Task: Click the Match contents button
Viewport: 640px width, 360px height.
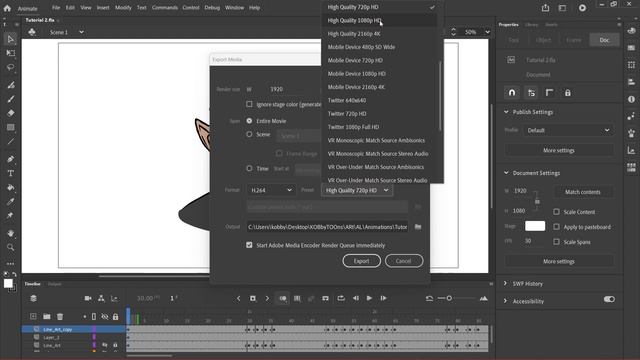Action: tap(583, 192)
